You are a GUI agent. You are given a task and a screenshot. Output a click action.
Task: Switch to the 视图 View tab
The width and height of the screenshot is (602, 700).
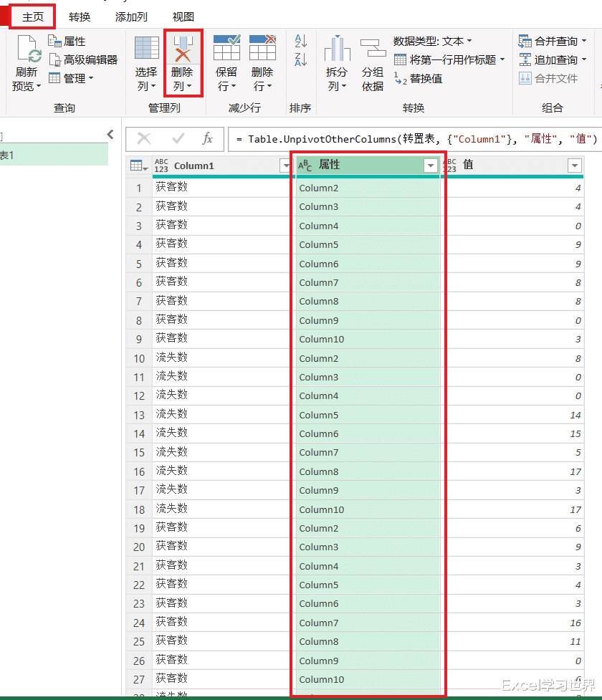tap(183, 17)
